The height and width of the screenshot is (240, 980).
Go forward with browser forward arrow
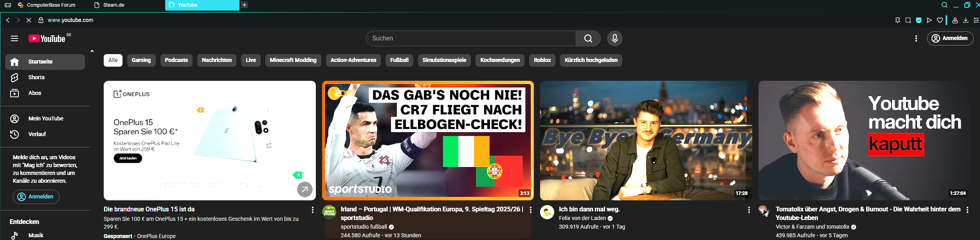(18, 20)
